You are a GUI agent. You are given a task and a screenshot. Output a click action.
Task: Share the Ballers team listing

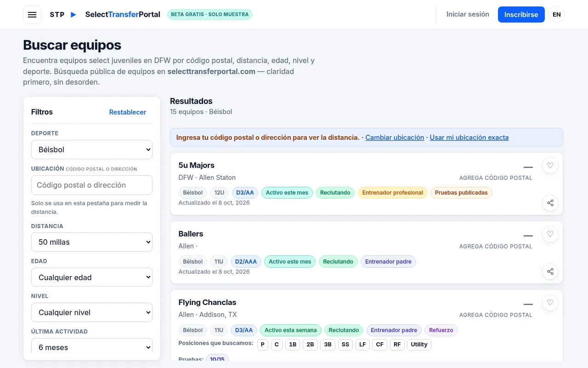tap(550, 271)
